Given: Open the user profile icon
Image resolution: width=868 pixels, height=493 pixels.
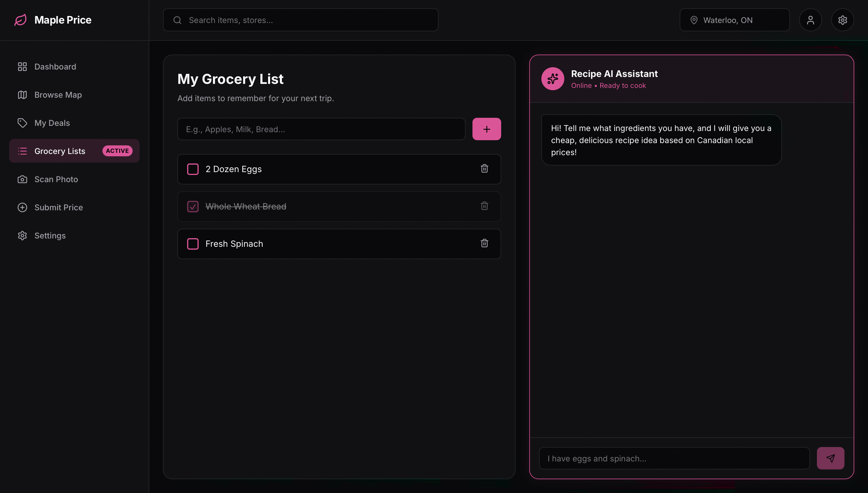Looking at the screenshot, I should pos(810,20).
